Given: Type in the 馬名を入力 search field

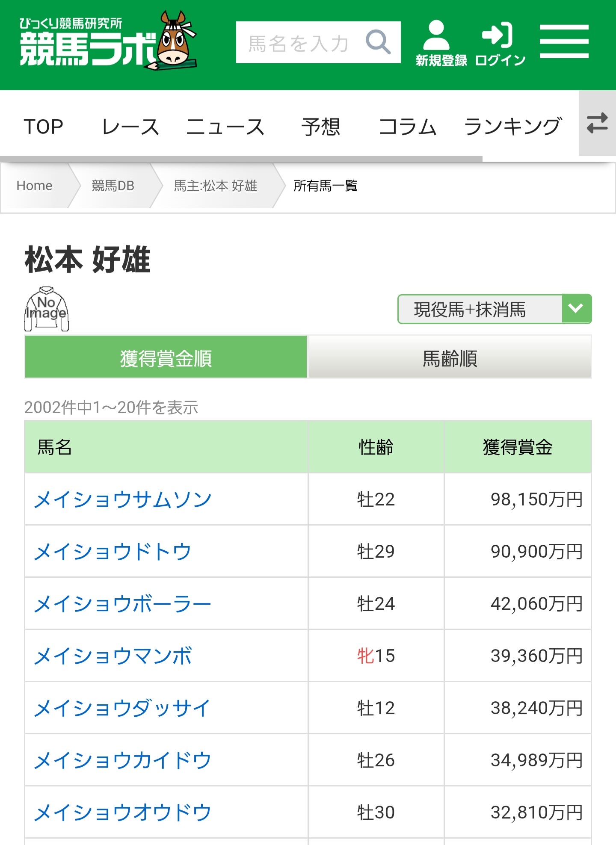Looking at the screenshot, I should tap(299, 43).
